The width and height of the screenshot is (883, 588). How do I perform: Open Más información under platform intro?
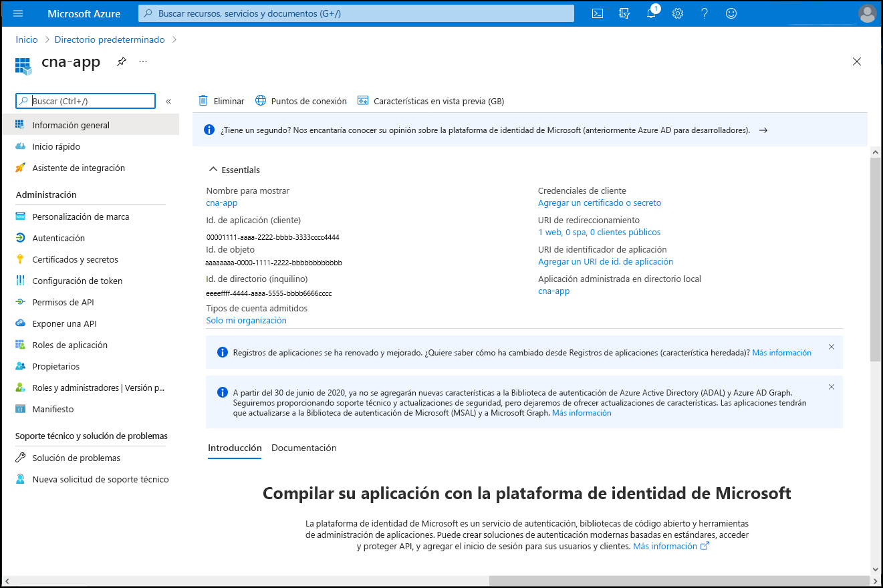click(671, 546)
